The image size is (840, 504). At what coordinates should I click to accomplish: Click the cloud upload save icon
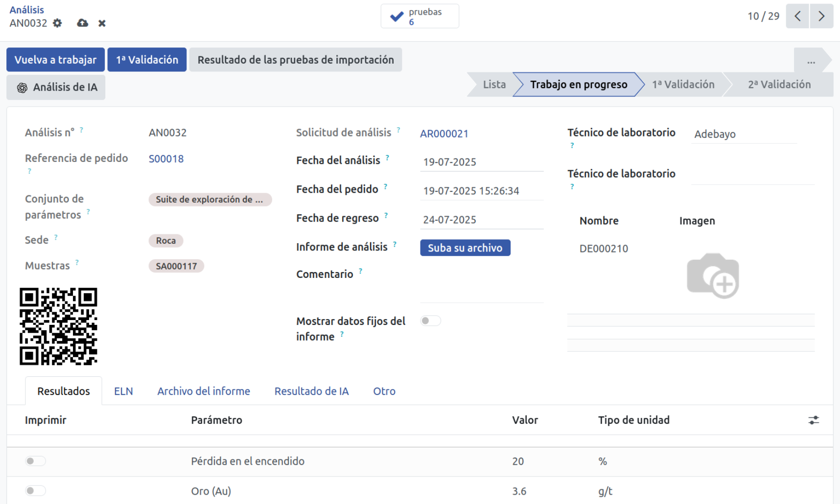tap(83, 23)
